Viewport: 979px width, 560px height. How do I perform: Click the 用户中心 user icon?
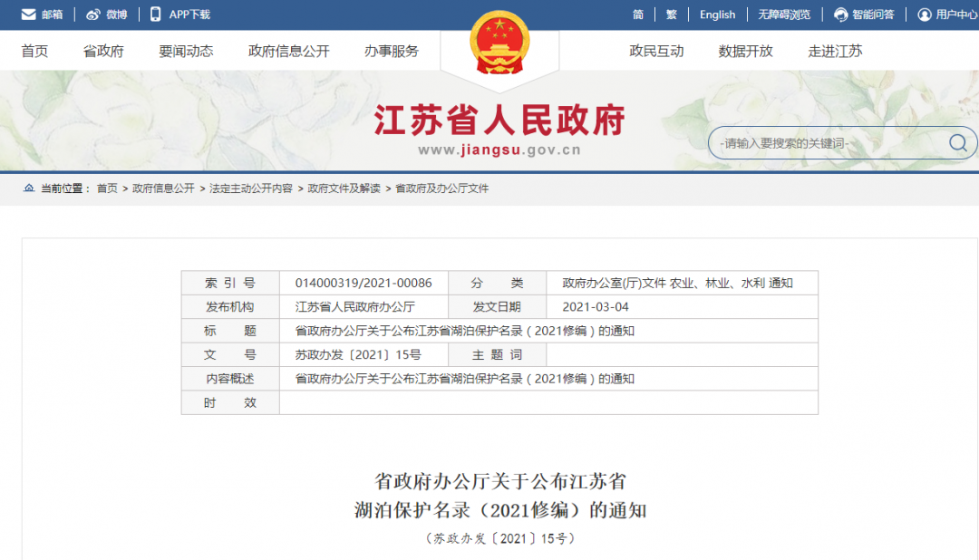point(925,14)
